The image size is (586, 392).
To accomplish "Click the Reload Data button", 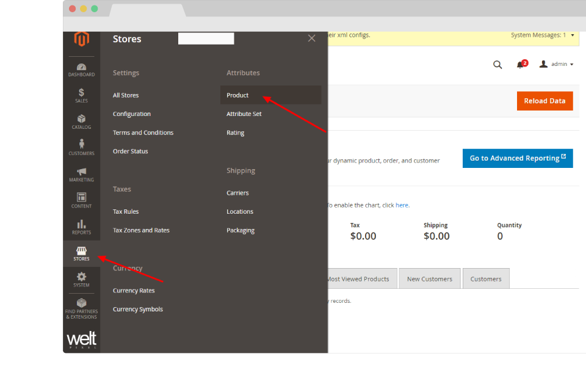I will click(544, 101).
